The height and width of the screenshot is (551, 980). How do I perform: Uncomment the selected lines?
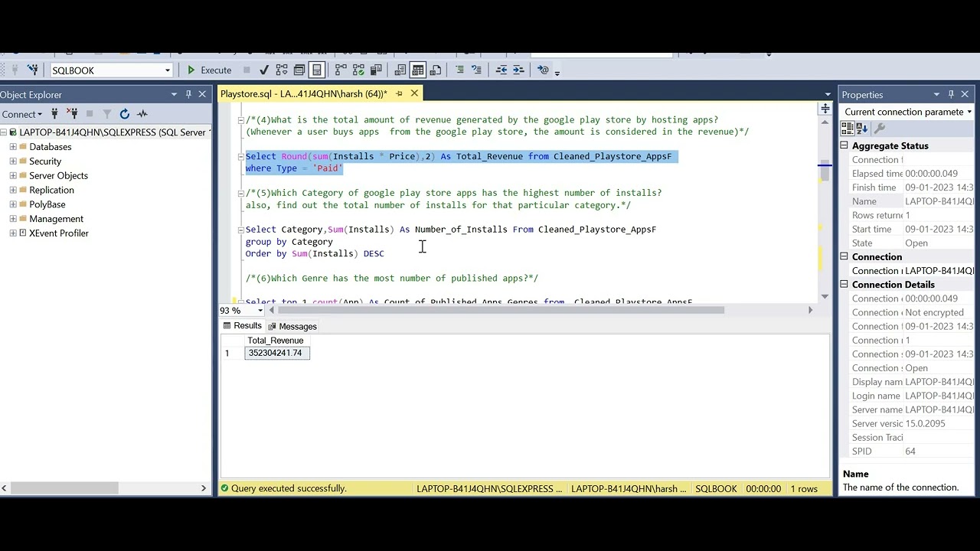click(x=477, y=70)
